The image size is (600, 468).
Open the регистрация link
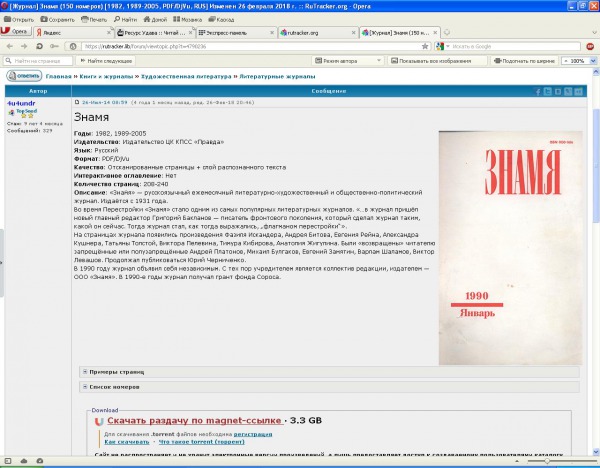pyautogui.click(x=253, y=434)
